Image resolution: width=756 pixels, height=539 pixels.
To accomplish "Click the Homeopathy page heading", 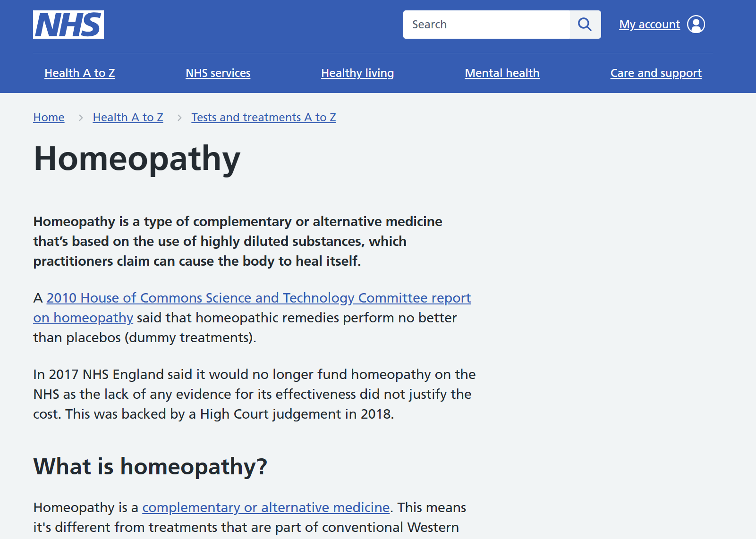I will (137, 159).
